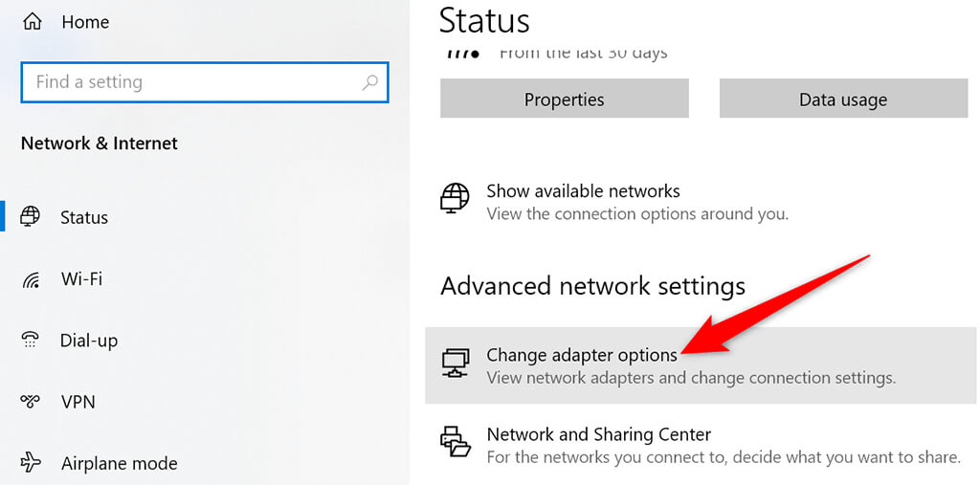Viewport: 980px width, 485px height.
Task: Open Network and Sharing Center link
Action: point(598,434)
